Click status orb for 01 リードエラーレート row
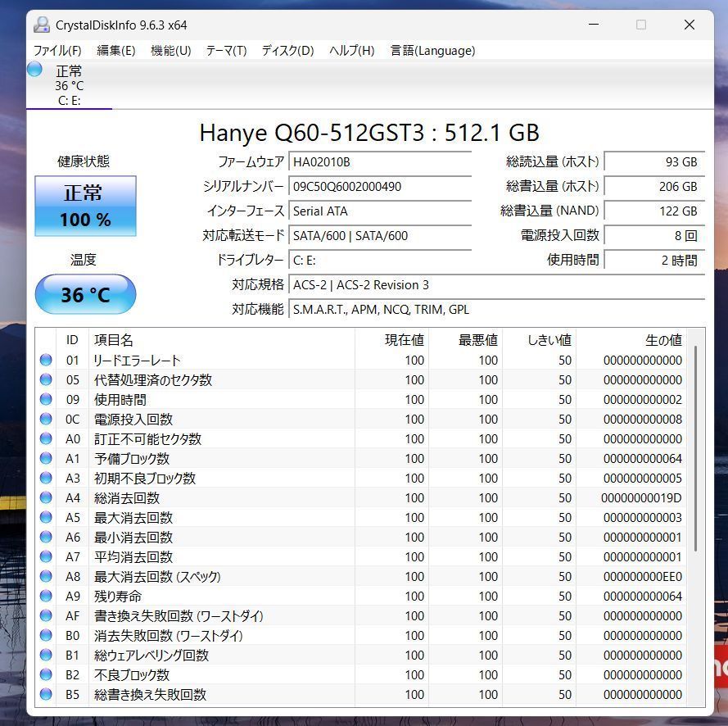728x726 pixels. tap(46, 360)
